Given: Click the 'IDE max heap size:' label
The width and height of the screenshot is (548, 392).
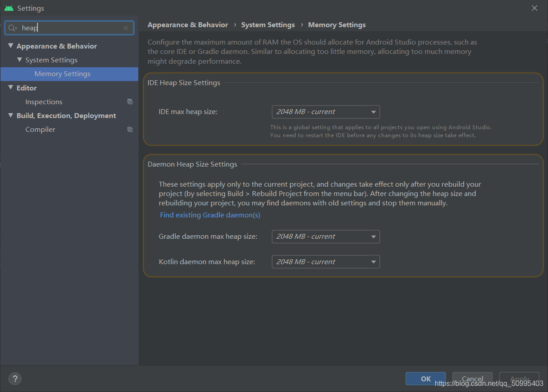Looking at the screenshot, I should pos(188,112).
